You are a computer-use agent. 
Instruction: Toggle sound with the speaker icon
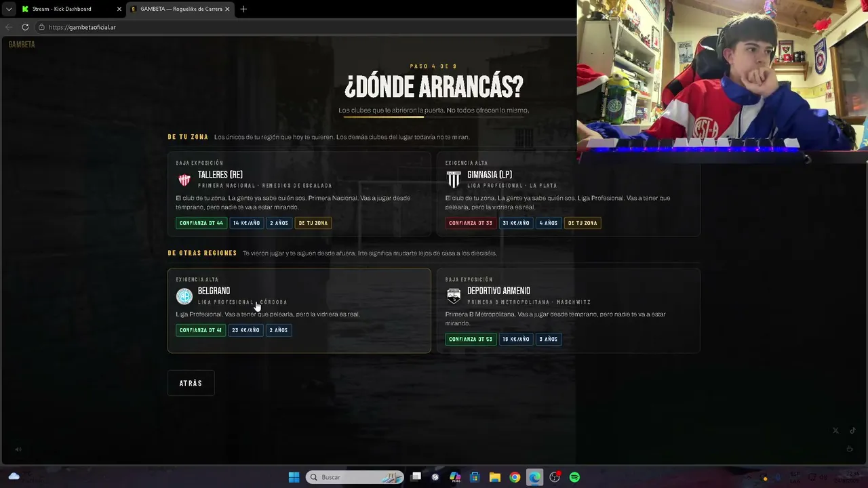click(x=18, y=449)
